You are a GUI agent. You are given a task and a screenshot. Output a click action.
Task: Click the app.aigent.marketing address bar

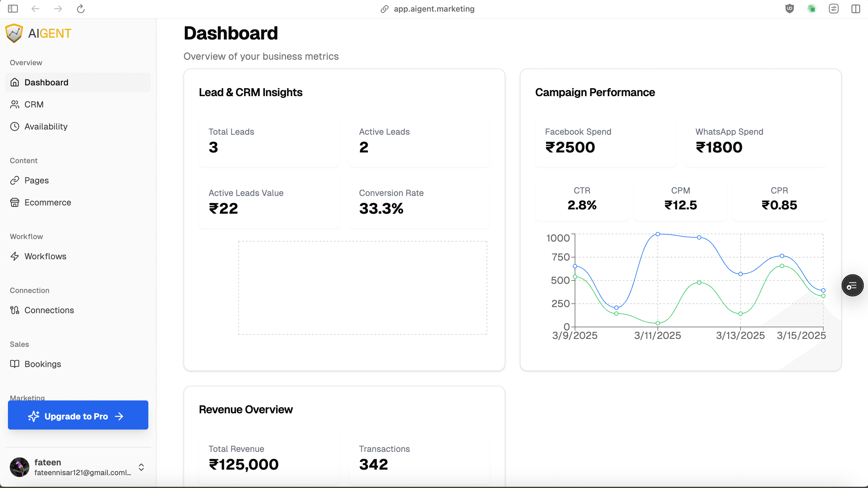tap(434, 9)
